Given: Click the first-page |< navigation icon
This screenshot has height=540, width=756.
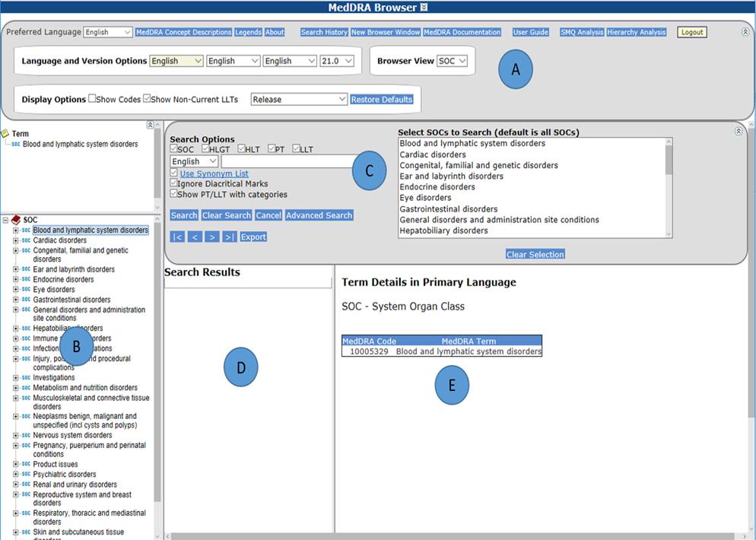Looking at the screenshot, I should 177,237.
